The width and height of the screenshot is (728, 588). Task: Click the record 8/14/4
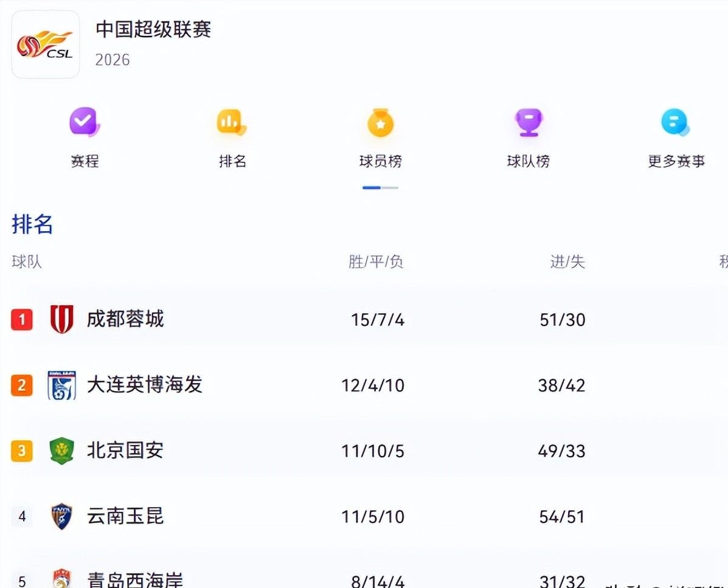pos(378,581)
